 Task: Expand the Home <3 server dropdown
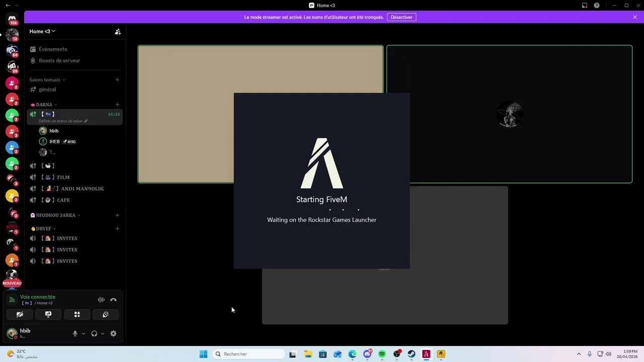42,31
